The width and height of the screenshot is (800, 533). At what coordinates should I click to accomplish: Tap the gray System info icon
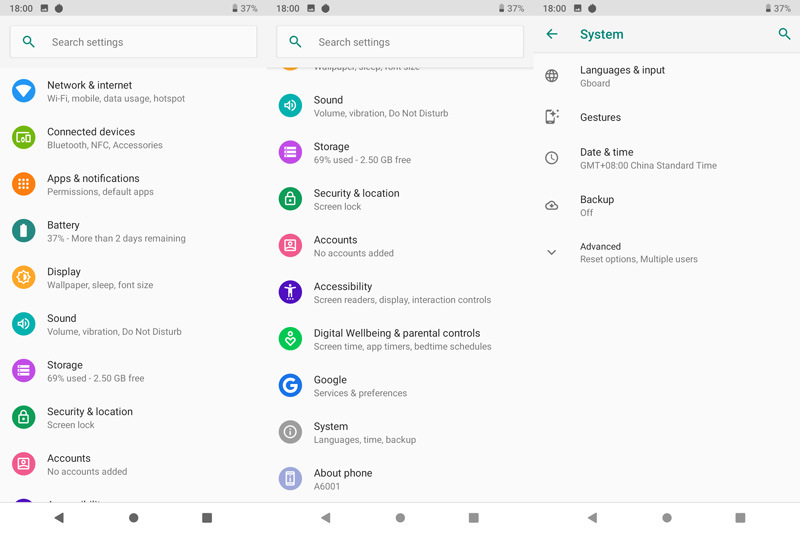point(290,433)
